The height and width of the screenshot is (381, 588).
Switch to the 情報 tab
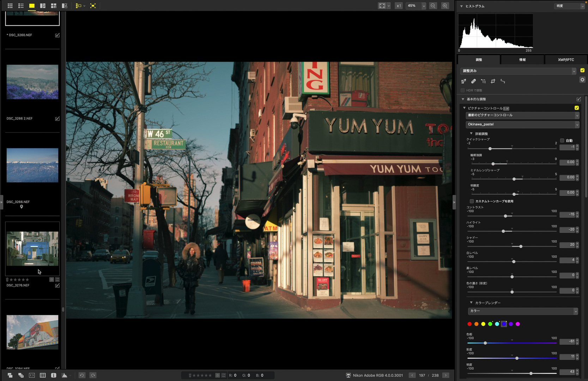point(522,60)
